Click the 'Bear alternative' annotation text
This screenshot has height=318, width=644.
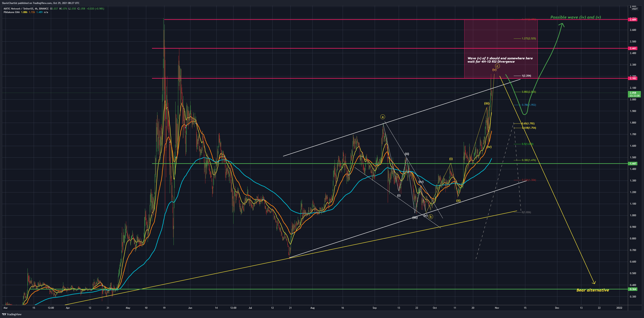593,290
